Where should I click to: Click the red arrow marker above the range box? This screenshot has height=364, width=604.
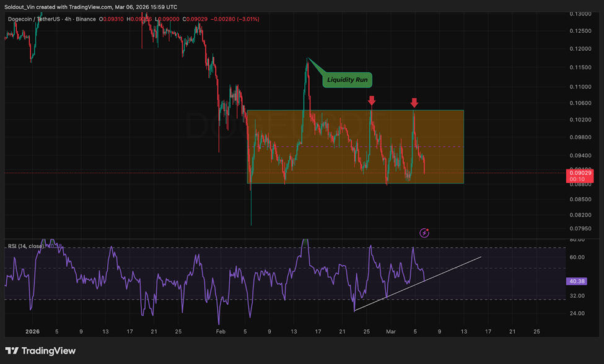371,100
